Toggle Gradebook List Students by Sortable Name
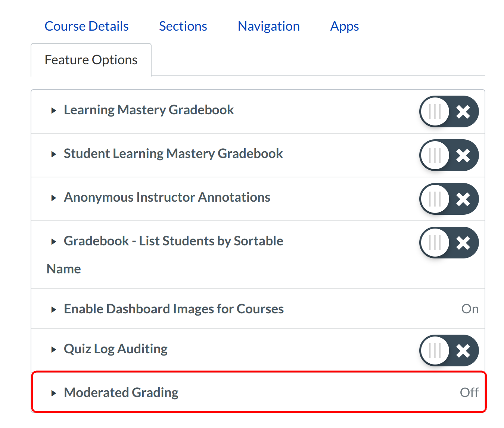The image size is (504, 428). [449, 243]
